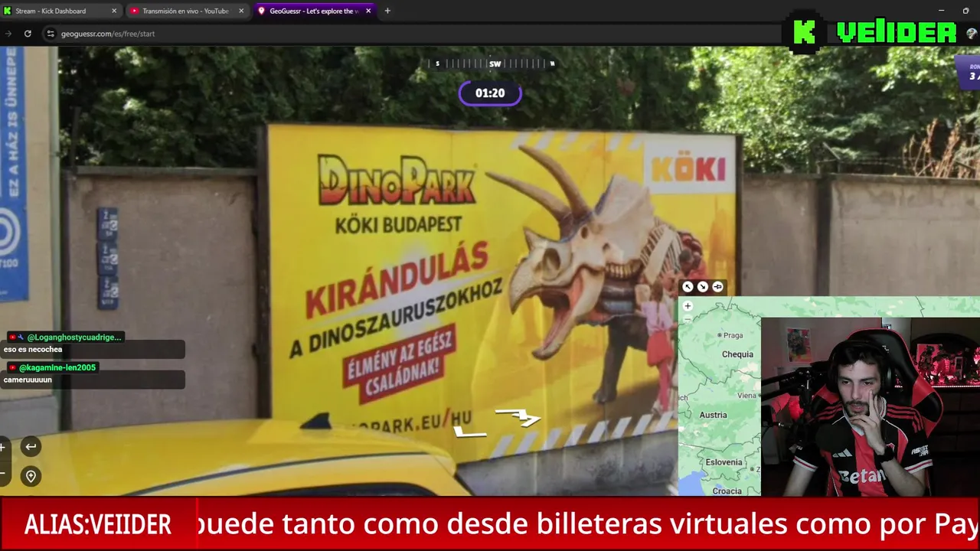Close the GeoGuessr tab

368,11
